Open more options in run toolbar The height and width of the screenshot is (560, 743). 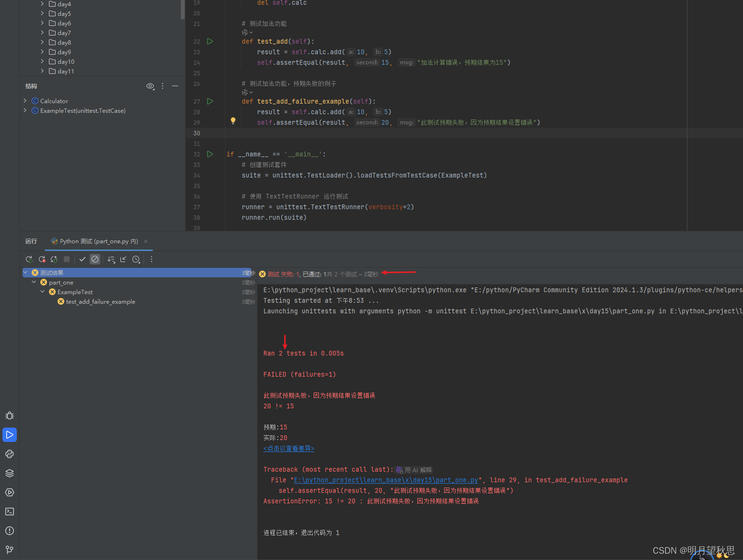click(152, 259)
